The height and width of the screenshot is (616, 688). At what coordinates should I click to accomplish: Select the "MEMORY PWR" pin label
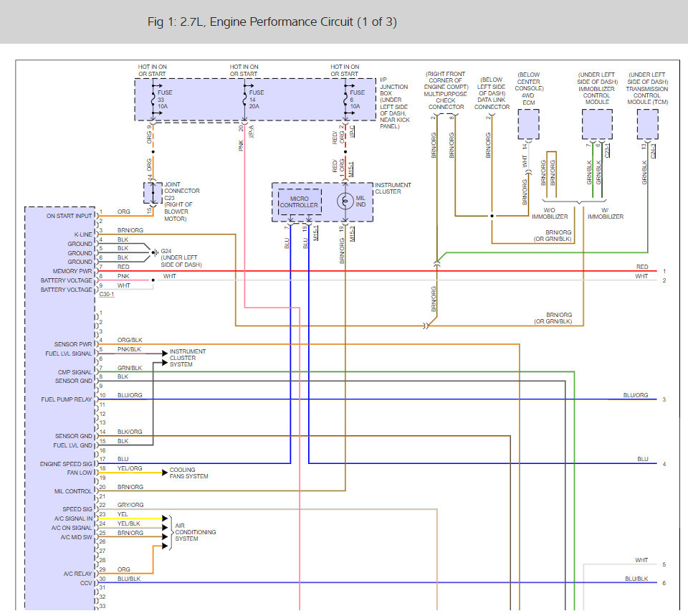click(72, 271)
